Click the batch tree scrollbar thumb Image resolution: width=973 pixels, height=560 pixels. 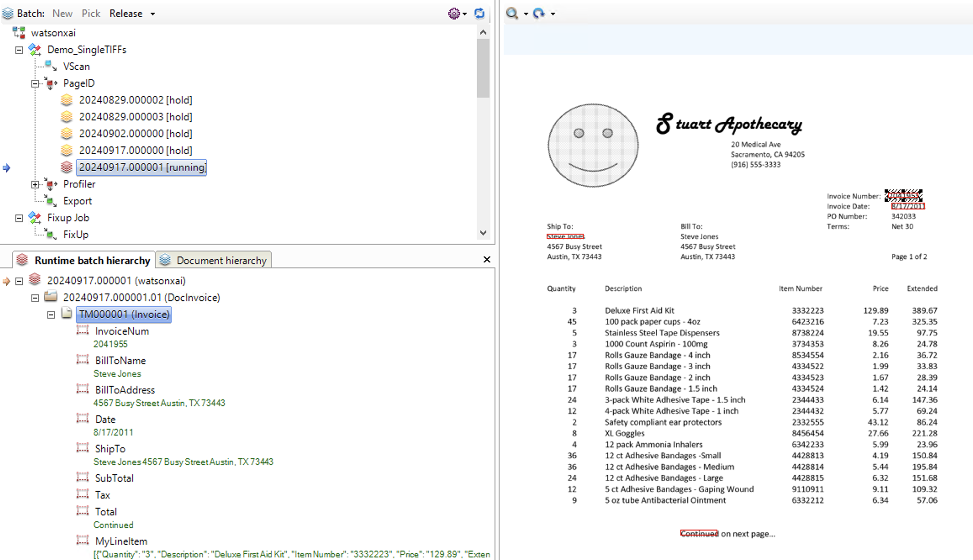(483, 68)
